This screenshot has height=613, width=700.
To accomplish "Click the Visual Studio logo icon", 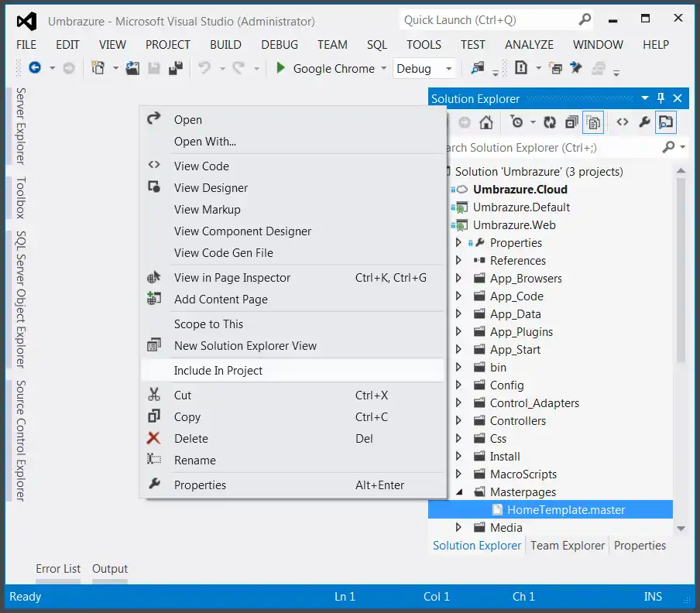I will [x=26, y=21].
